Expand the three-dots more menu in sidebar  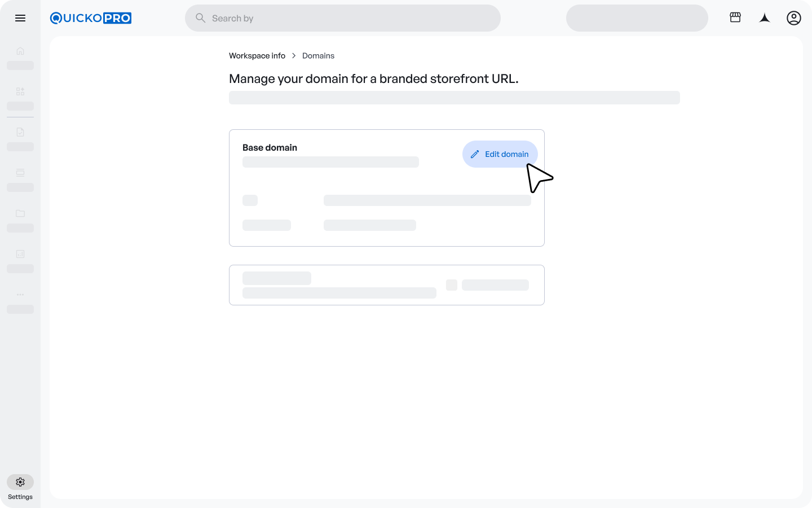20,295
